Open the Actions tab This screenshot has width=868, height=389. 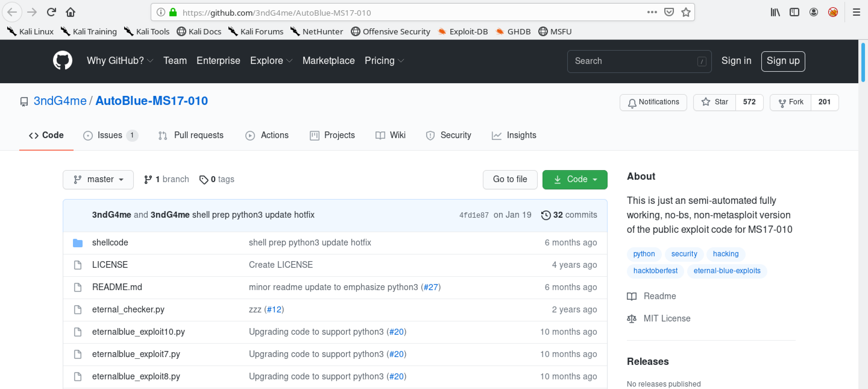(267, 135)
